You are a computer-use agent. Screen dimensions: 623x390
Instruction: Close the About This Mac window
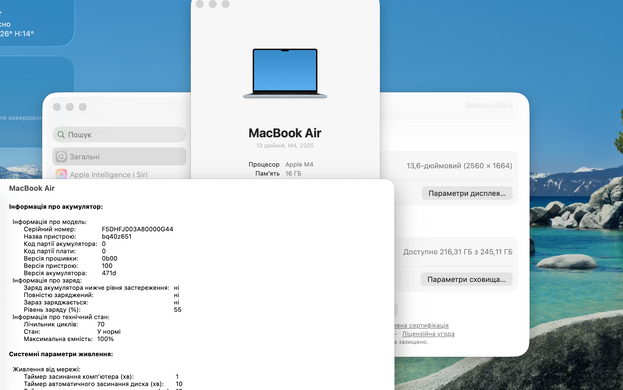[200, 4]
